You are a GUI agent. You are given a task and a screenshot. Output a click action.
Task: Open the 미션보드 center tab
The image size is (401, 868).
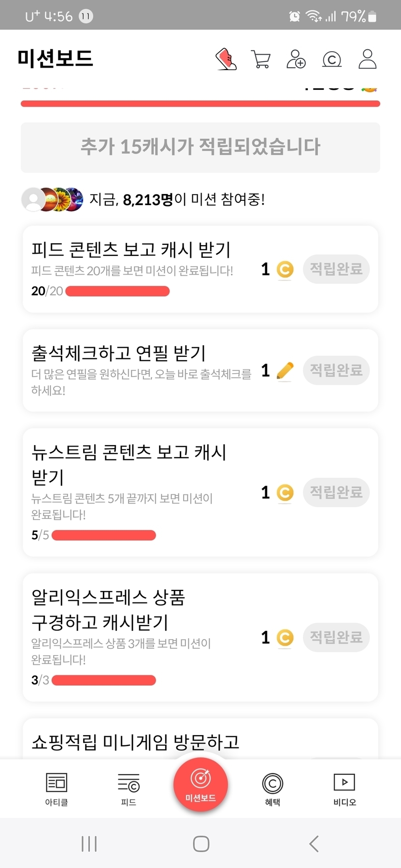[200, 785]
